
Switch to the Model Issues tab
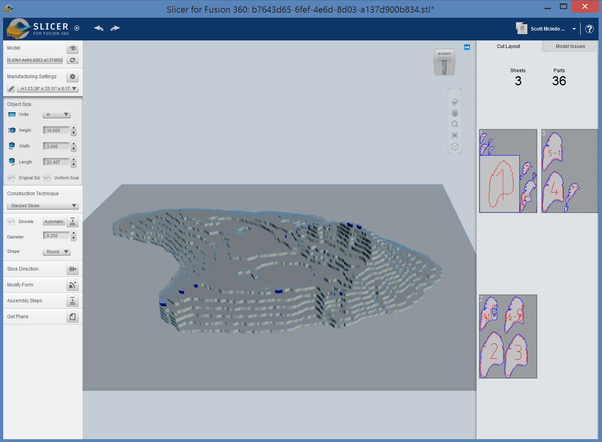tap(570, 46)
